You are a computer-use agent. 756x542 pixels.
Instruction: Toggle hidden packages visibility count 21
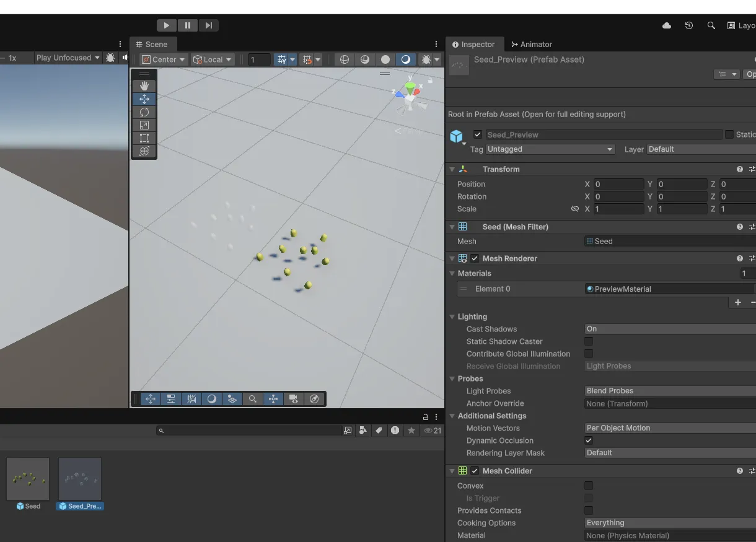pyautogui.click(x=433, y=431)
